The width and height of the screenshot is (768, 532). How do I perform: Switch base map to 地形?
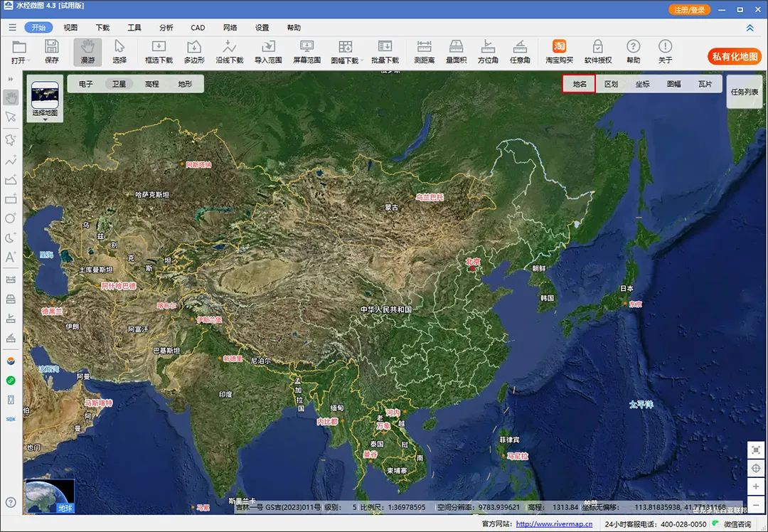[185, 84]
